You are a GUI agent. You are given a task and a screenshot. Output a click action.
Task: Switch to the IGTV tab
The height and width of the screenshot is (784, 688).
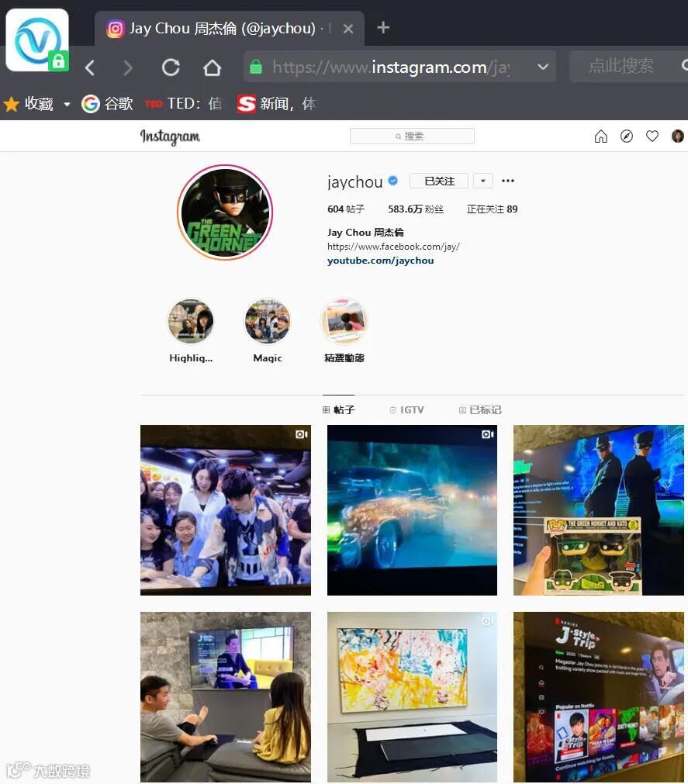pos(406,409)
